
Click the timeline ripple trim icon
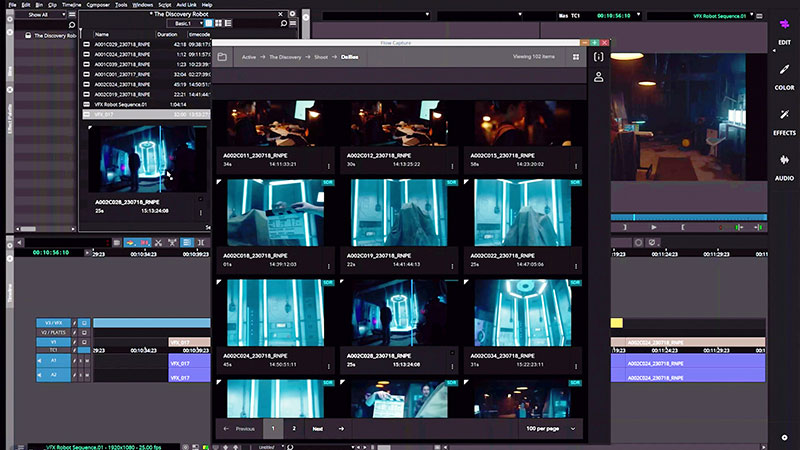point(172,243)
